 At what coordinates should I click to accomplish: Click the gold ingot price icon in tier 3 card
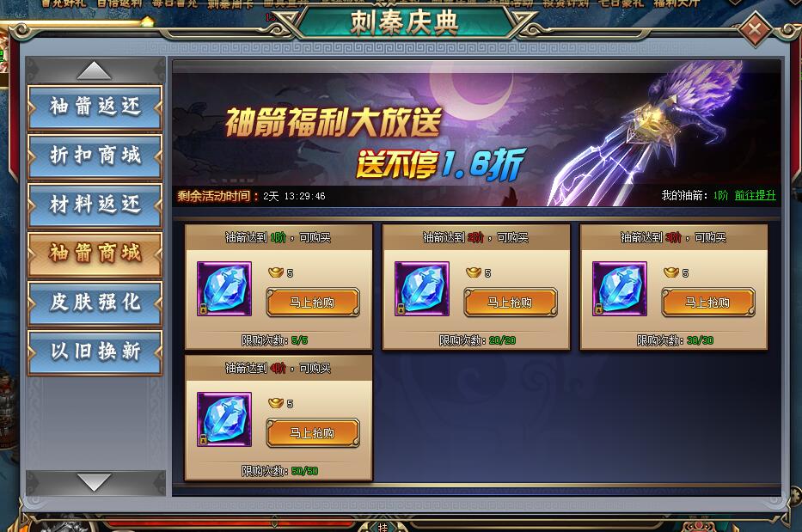click(671, 272)
